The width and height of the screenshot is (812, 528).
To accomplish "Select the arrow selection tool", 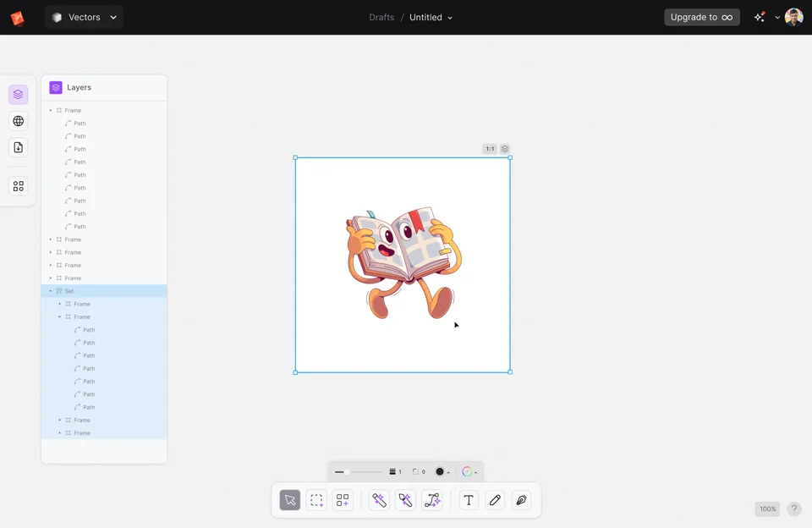I will pos(290,500).
